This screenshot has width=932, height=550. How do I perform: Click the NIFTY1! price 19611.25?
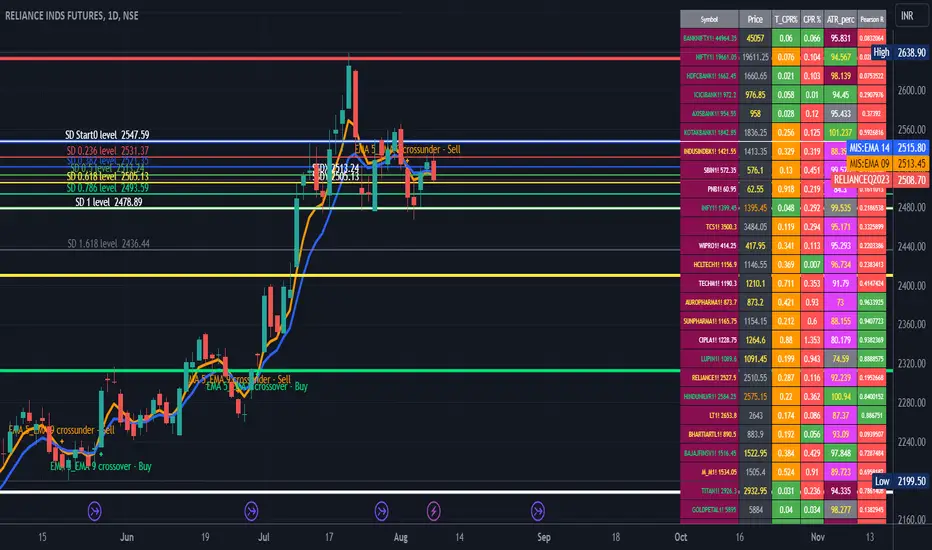click(755, 57)
